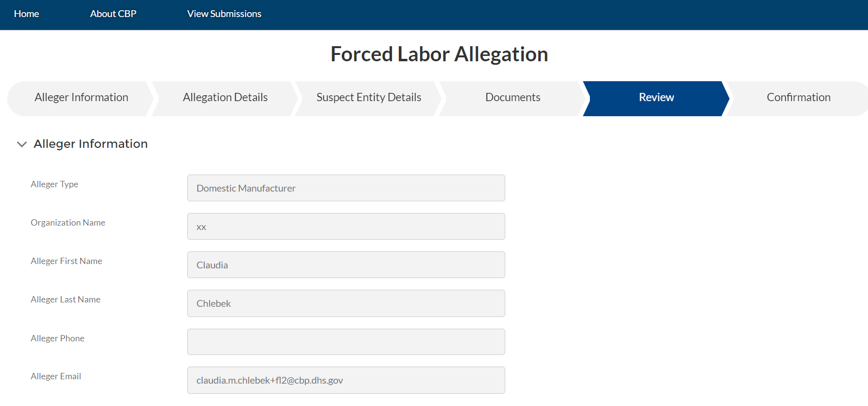The width and height of the screenshot is (868, 406).
Task: Click the first name field containing Claudia
Action: [x=346, y=265]
